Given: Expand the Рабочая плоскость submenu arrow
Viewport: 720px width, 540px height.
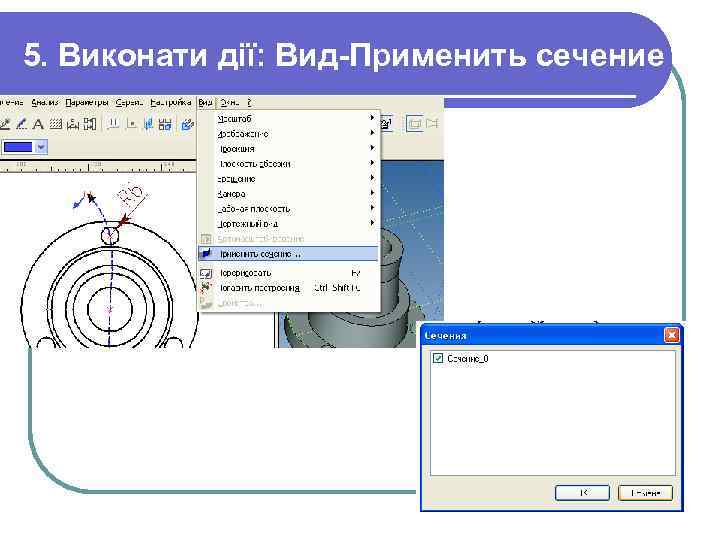Looking at the screenshot, I should click(372, 208).
